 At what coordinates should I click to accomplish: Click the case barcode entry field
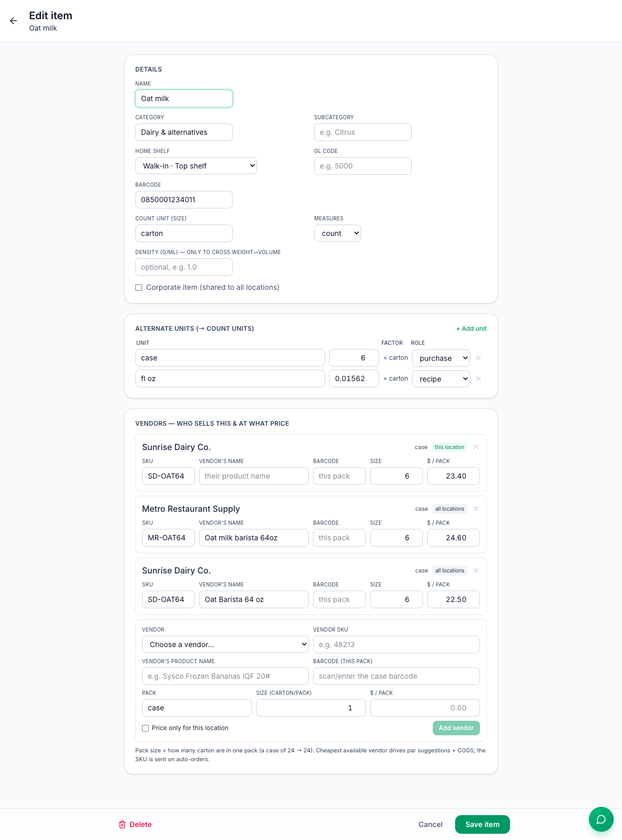[x=397, y=676]
